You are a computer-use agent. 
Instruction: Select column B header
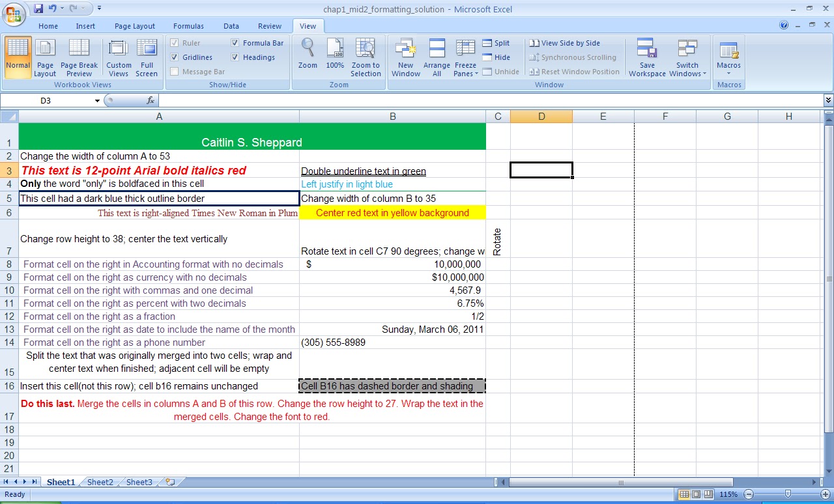point(393,117)
